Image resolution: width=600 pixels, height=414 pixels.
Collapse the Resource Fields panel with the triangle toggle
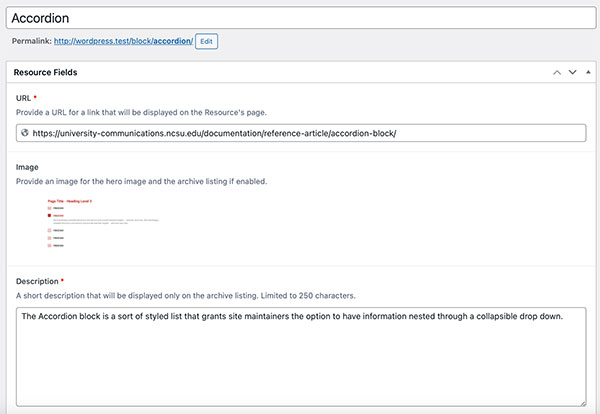coord(588,72)
